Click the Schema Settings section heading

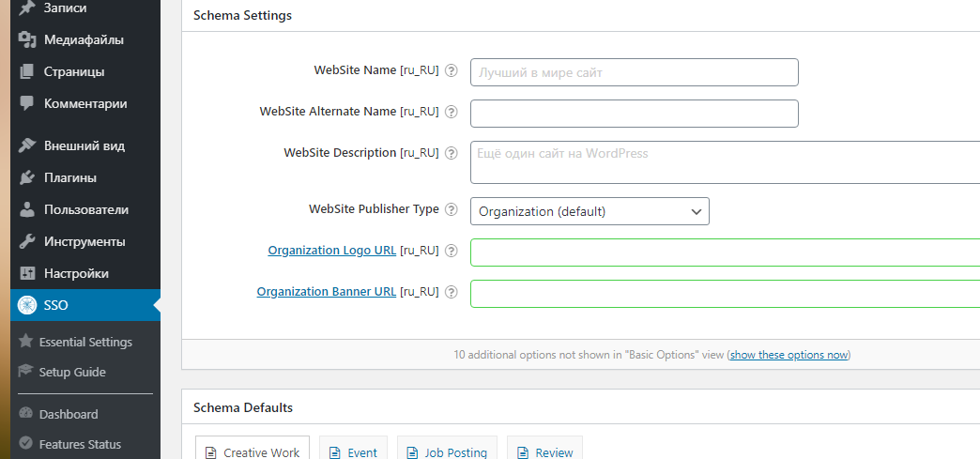tap(242, 16)
